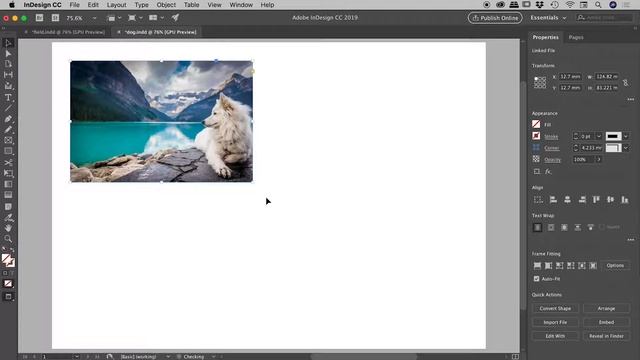
Task: Click the Publish Online button
Action: (x=495, y=18)
